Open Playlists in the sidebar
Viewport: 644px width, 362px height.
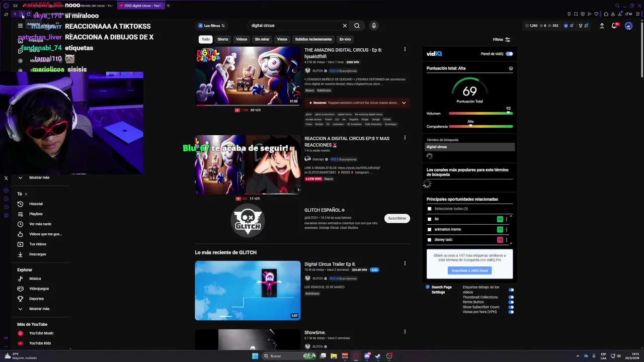point(36,214)
